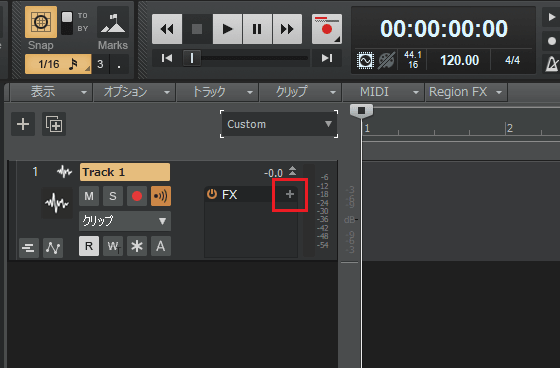
Task: Open the 1/16 snap resolution dropdown
Action: click(x=58, y=64)
